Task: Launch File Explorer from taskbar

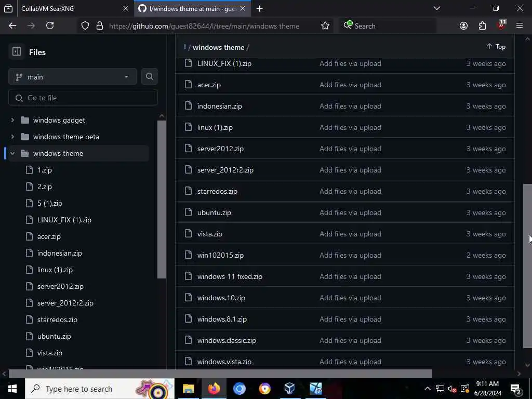Action: coord(188,389)
